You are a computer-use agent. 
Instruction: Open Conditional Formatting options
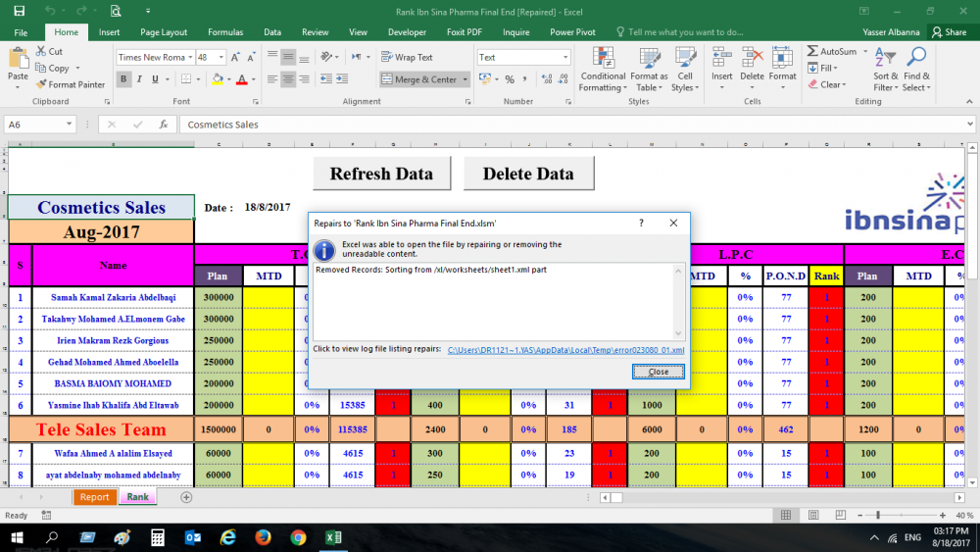click(x=603, y=70)
